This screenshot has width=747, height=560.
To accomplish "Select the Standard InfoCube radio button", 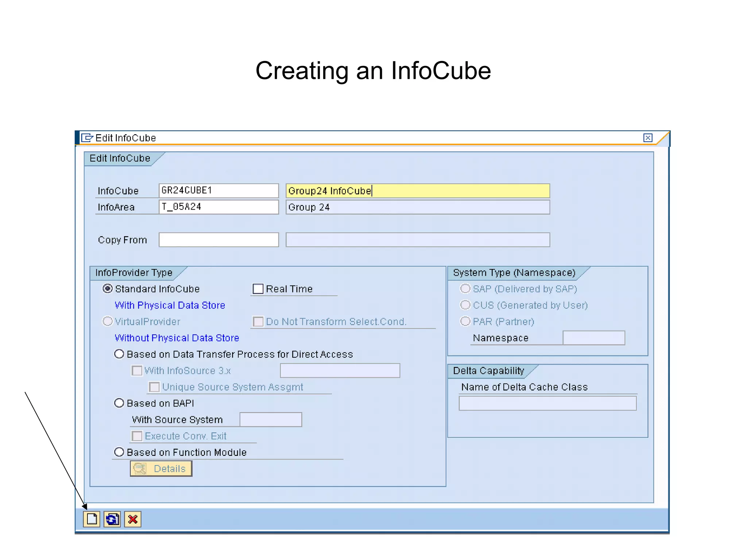I will pos(108,289).
